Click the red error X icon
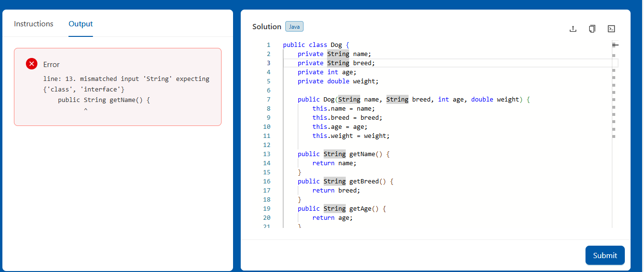644x272 pixels. tap(32, 64)
